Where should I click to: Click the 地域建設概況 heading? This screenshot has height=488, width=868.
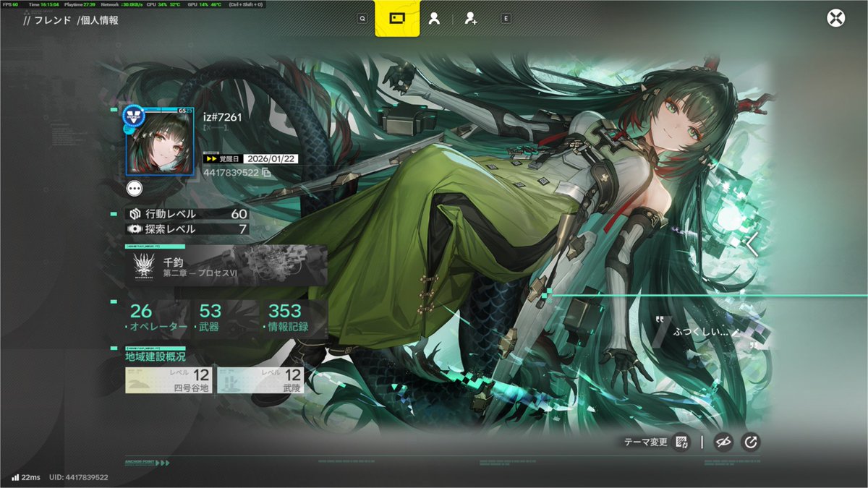[156, 357]
